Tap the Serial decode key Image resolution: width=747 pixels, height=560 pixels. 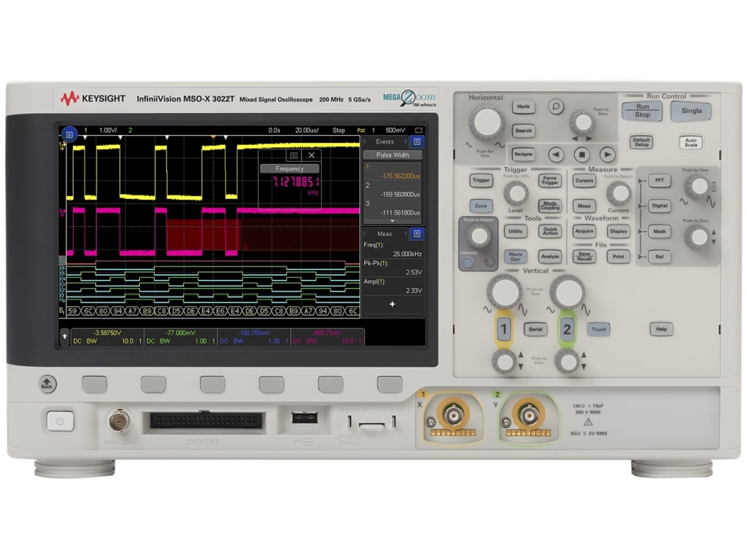click(535, 329)
